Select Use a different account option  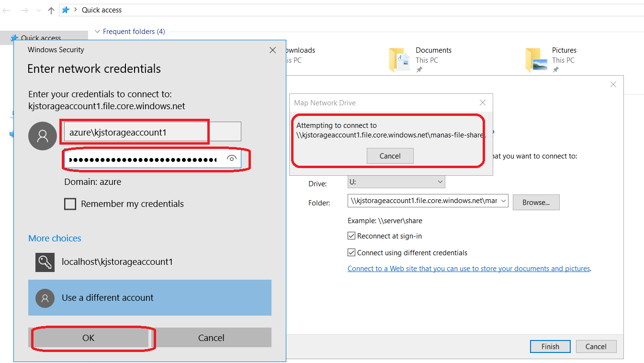150,298
